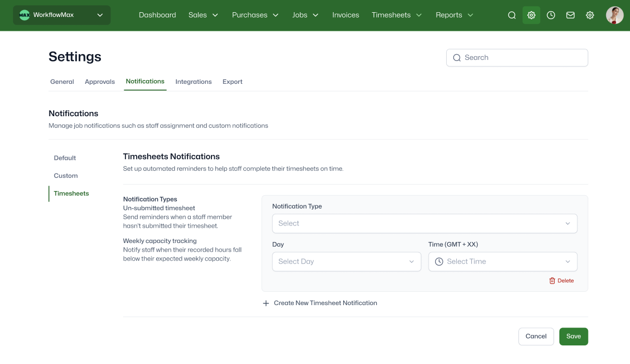Open the clock time-tracking icon in the header
630x364 pixels.
(551, 15)
